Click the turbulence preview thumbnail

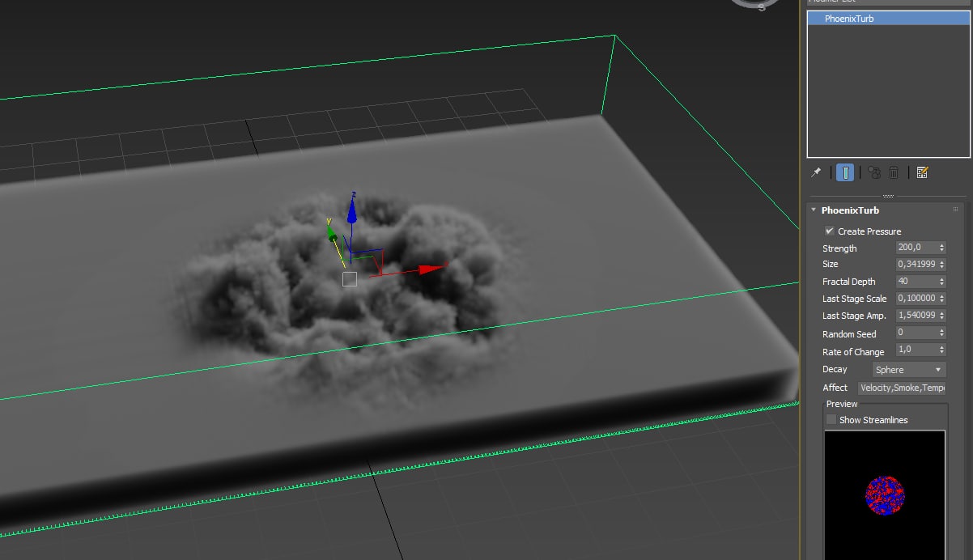coord(885,494)
